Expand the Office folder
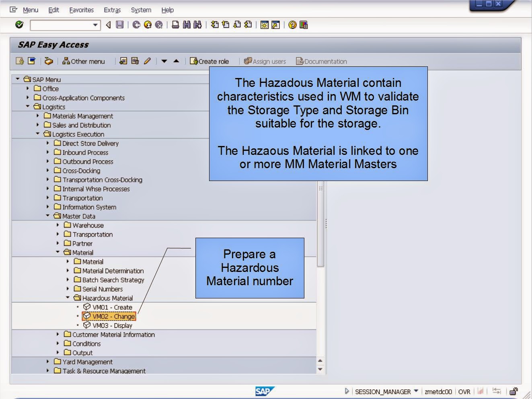The height and width of the screenshot is (399, 532). [x=28, y=88]
